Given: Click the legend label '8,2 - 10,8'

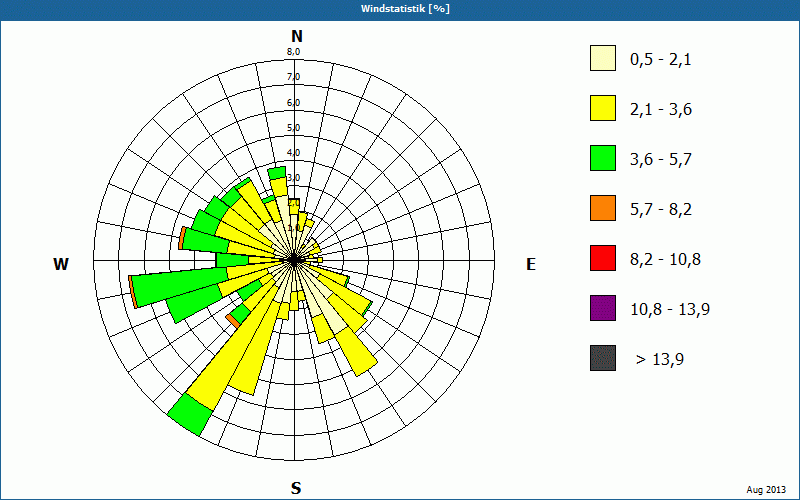Looking at the screenshot, I should tap(665, 260).
